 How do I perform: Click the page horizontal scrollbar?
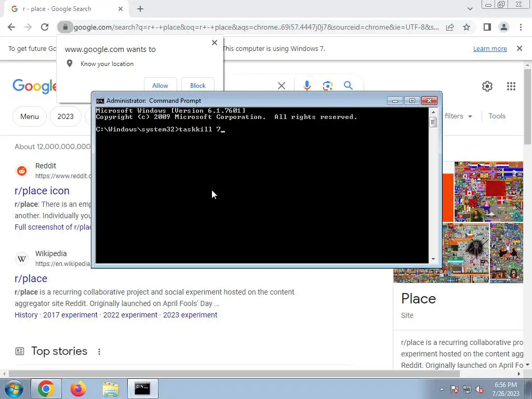[234, 374]
